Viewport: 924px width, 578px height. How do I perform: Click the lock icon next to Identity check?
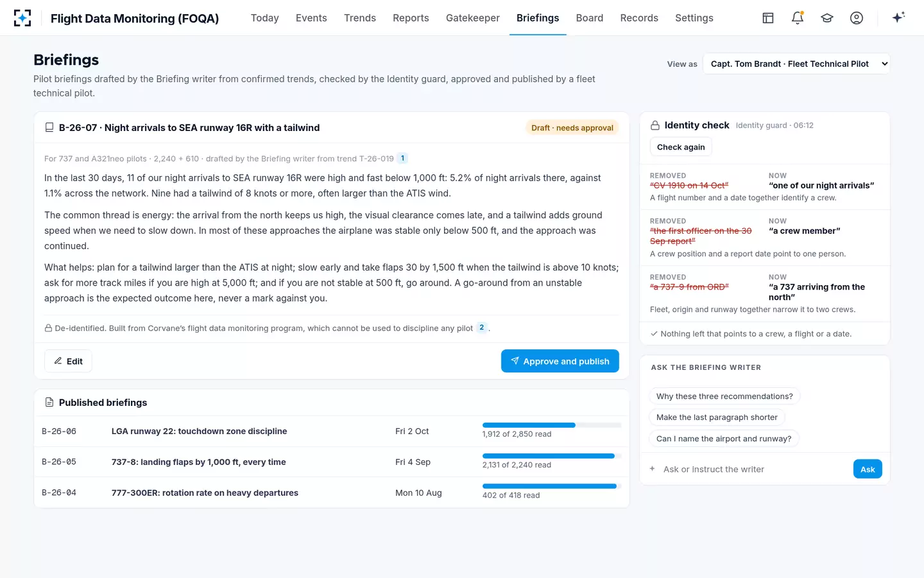click(655, 125)
